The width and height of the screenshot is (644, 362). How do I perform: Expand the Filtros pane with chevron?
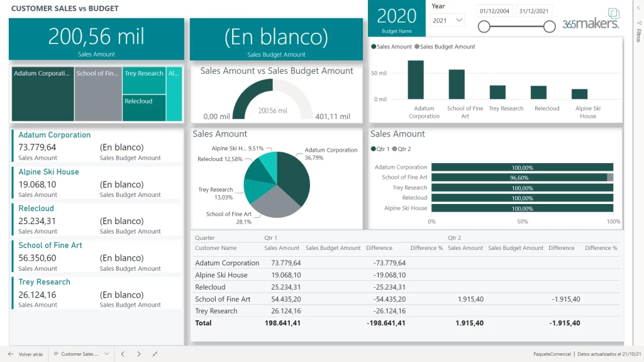(638, 7)
